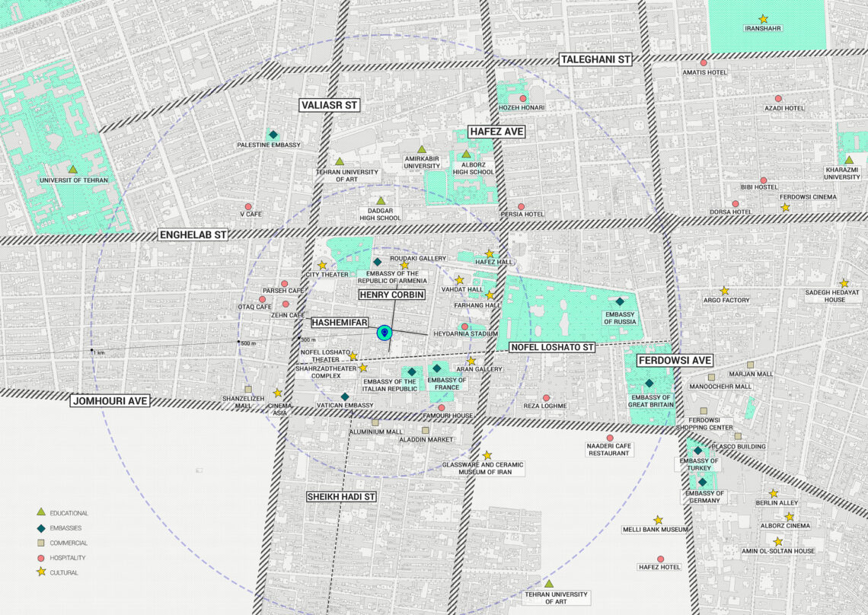
Task: Click the Embassies diamond in the legend
Action: tap(40, 527)
